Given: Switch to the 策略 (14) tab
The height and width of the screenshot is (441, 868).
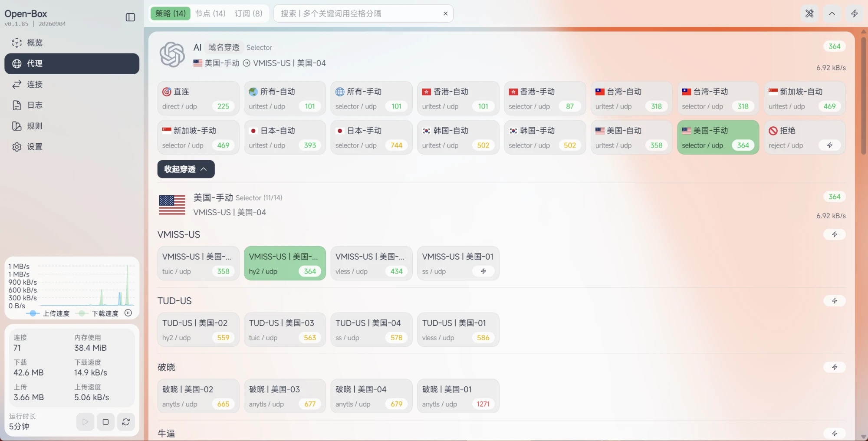Looking at the screenshot, I should (x=171, y=13).
